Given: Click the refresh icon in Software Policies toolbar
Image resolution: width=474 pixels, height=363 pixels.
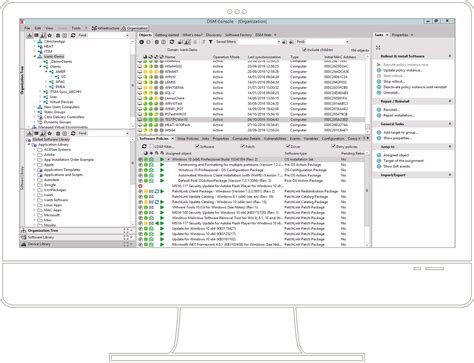Looking at the screenshot, I should [x=144, y=146].
